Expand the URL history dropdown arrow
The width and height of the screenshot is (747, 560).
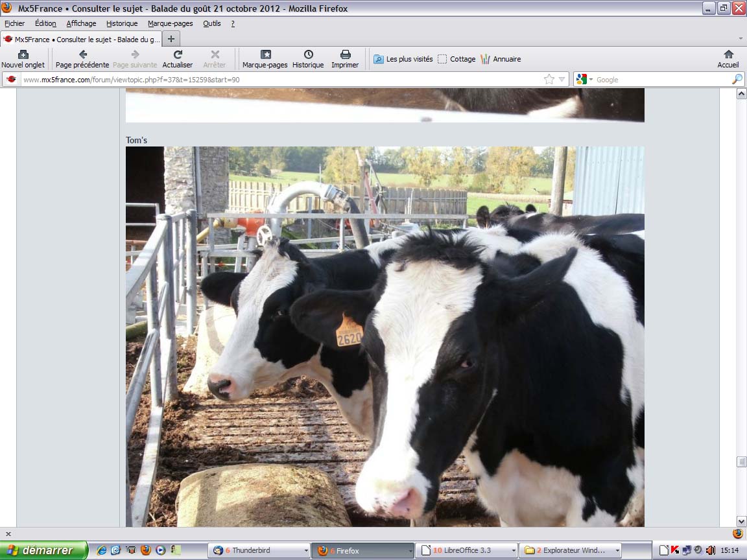[562, 80]
